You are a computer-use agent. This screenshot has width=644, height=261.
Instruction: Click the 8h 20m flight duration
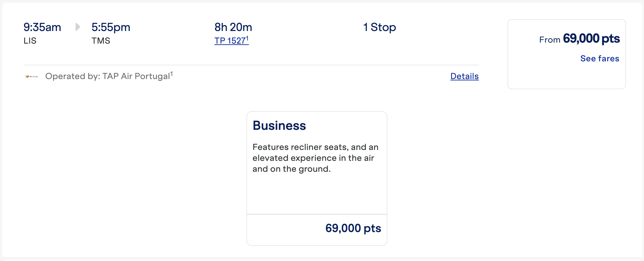tap(233, 27)
